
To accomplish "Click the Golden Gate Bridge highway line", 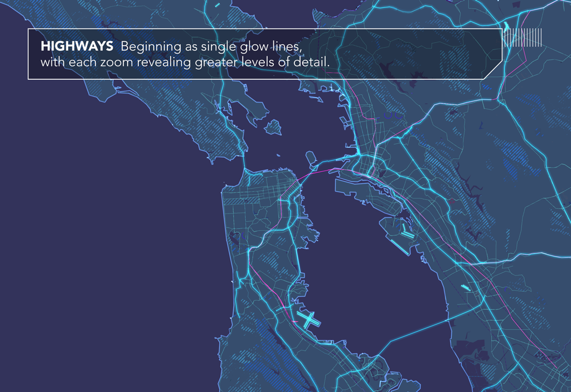I will (244, 162).
